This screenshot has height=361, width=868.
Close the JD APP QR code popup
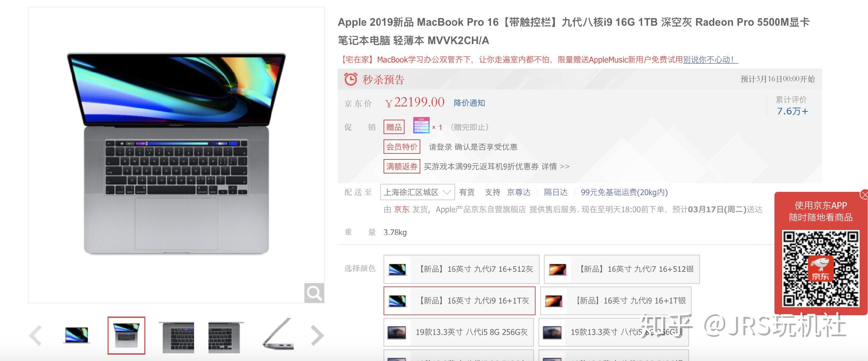point(864,195)
